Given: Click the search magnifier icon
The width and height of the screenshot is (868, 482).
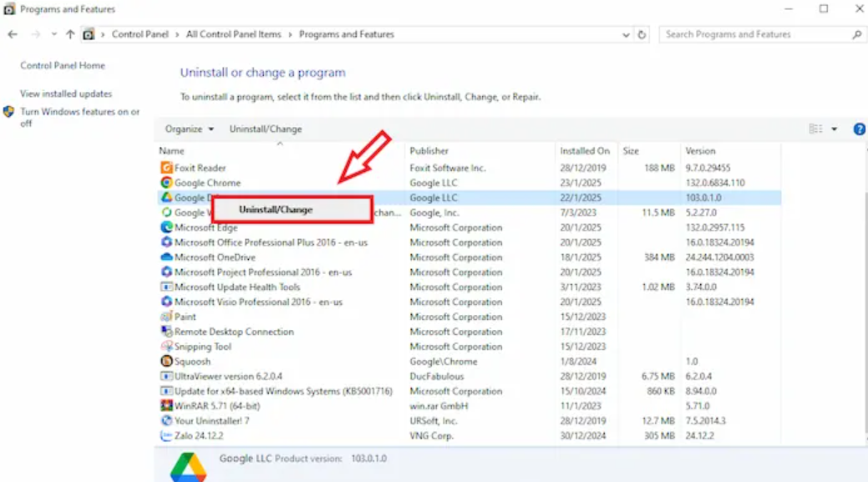Looking at the screenshot, I should (x=857, y=34).
